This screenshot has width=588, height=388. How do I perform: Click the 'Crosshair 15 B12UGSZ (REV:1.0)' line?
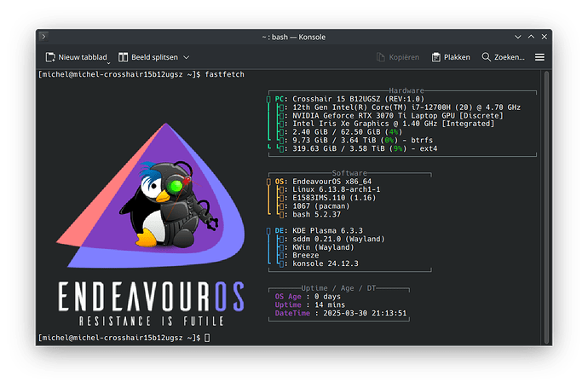(358, 99)
